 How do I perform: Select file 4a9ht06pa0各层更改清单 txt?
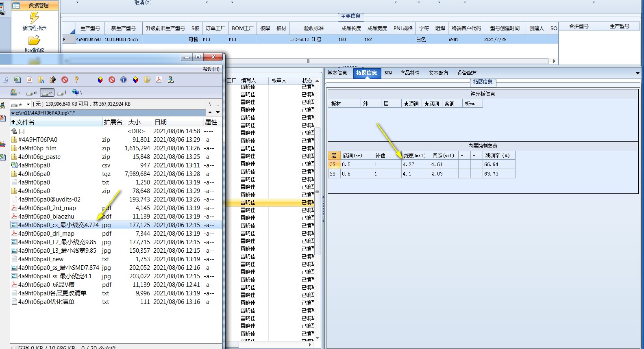tap(116, 293)
